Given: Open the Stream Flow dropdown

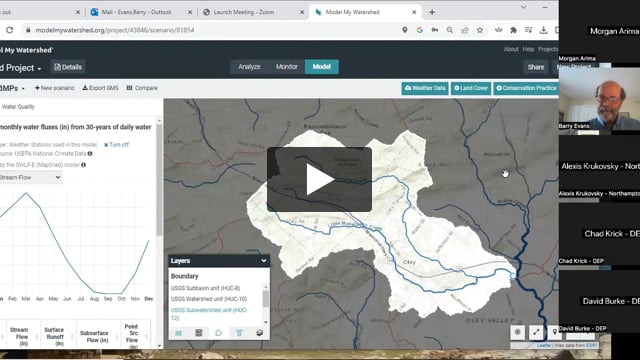Looking at the screenshot, I should [x=30, y=178].
